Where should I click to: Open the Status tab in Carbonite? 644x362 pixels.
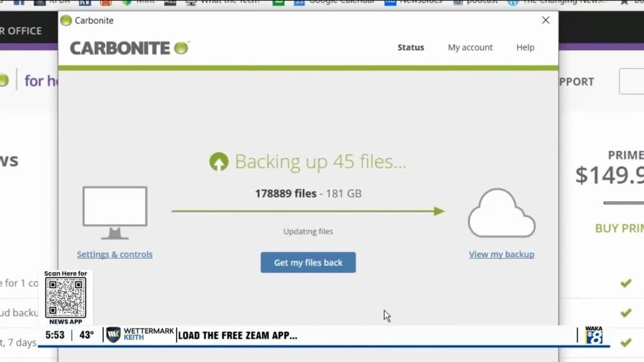(410, 47)
